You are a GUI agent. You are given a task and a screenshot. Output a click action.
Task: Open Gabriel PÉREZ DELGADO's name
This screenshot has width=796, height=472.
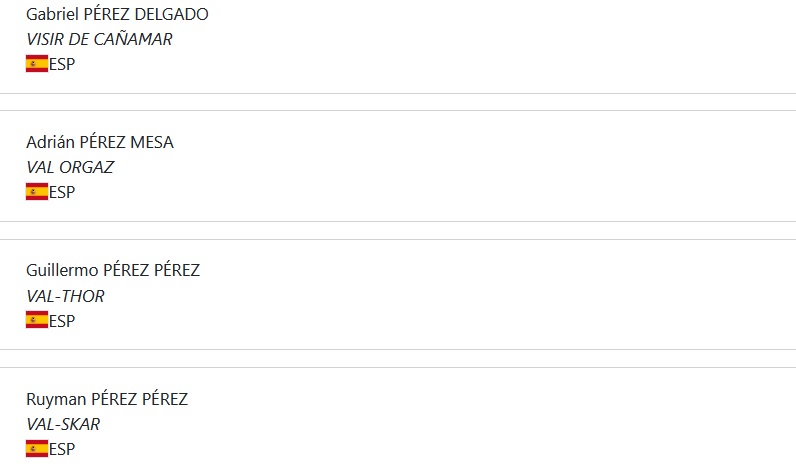pos(117,15)
